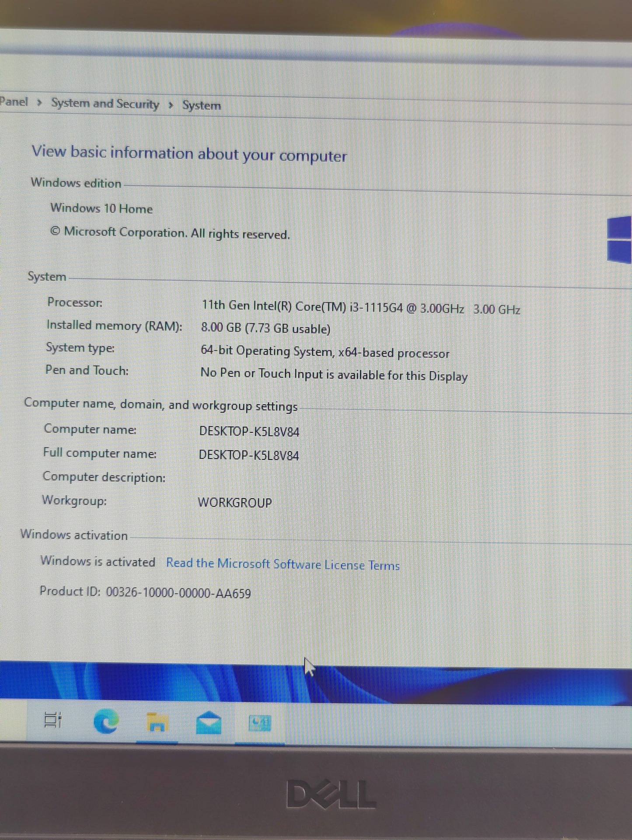Select the 'Windows is activated' text

pos(98,561)
